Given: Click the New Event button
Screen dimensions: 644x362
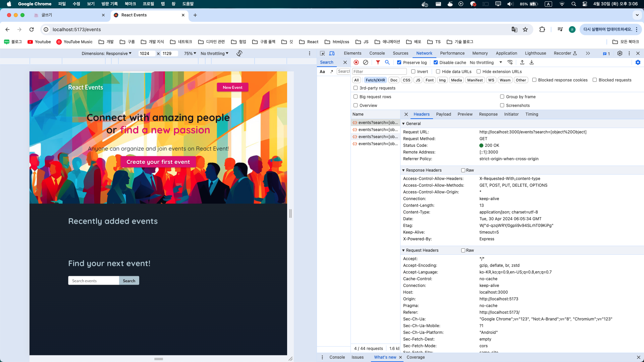Looking at the screenshot, I should coord(232,87).
